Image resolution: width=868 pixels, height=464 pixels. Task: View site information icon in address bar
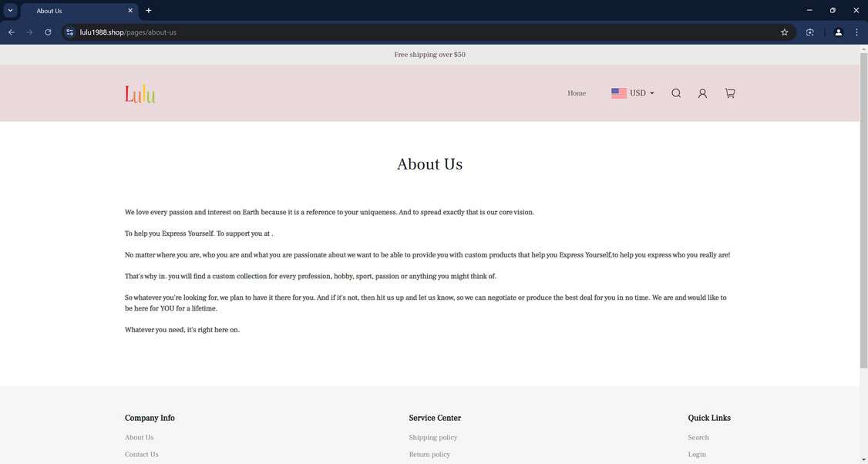coord(69,32)
